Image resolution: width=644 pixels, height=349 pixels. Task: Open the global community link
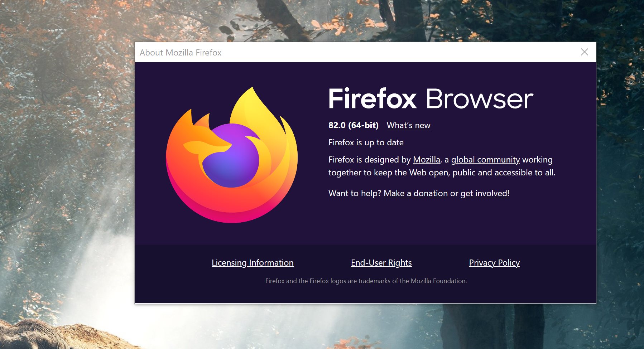[x=485, y=160]
